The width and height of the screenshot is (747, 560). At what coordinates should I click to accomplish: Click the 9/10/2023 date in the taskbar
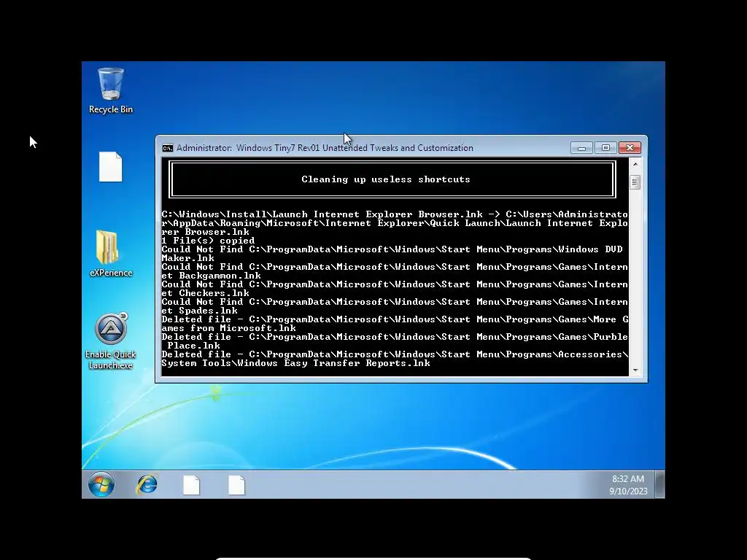coord(628,491)
